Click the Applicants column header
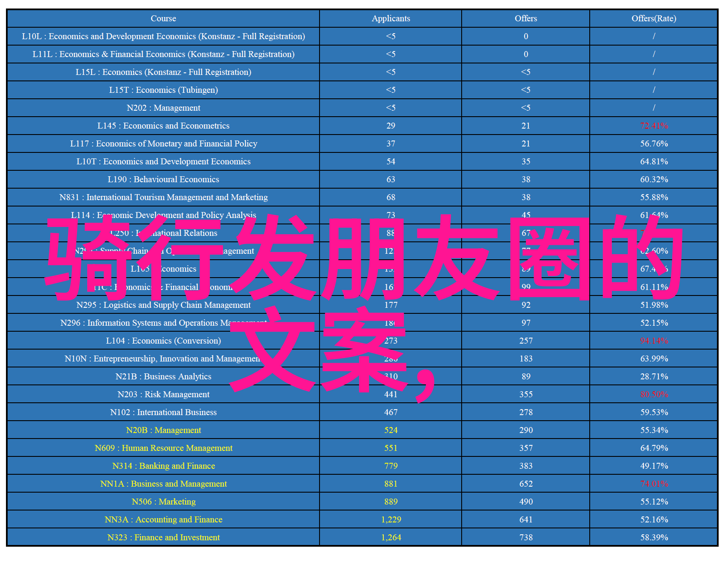Viewport: 728px width, 585px height. click(x=391, y=18)
